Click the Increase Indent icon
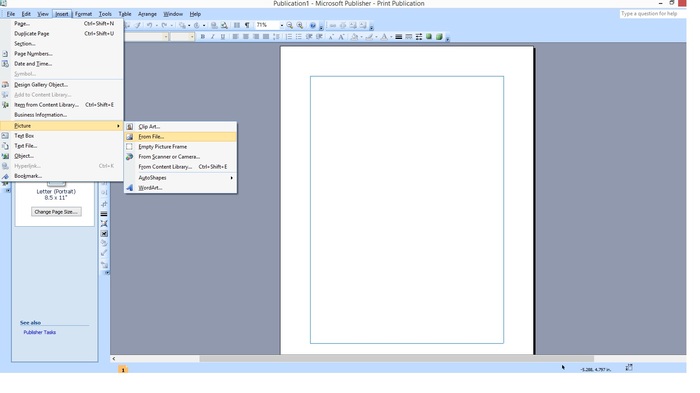700x393 pixels. 319,37
